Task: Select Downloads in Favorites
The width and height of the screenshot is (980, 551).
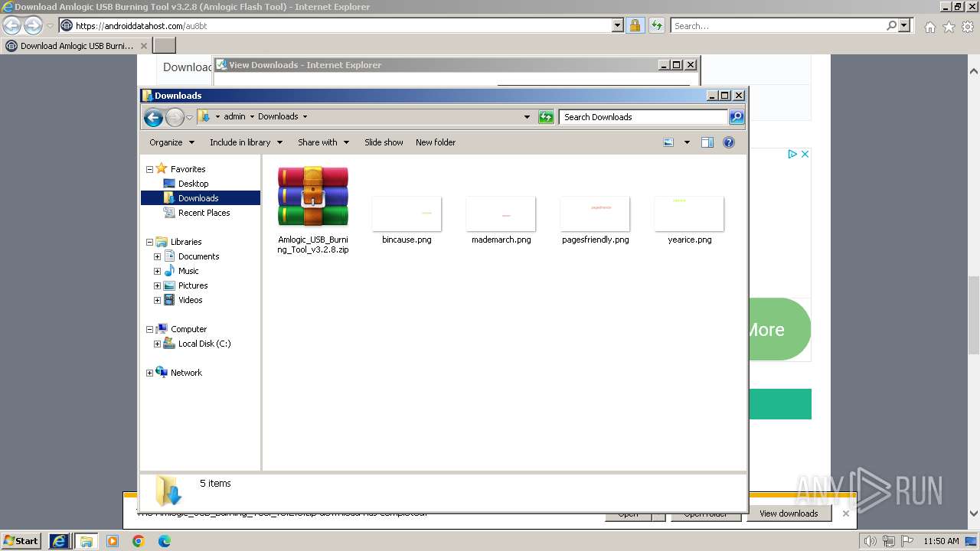Action: (x=198, y=198)
